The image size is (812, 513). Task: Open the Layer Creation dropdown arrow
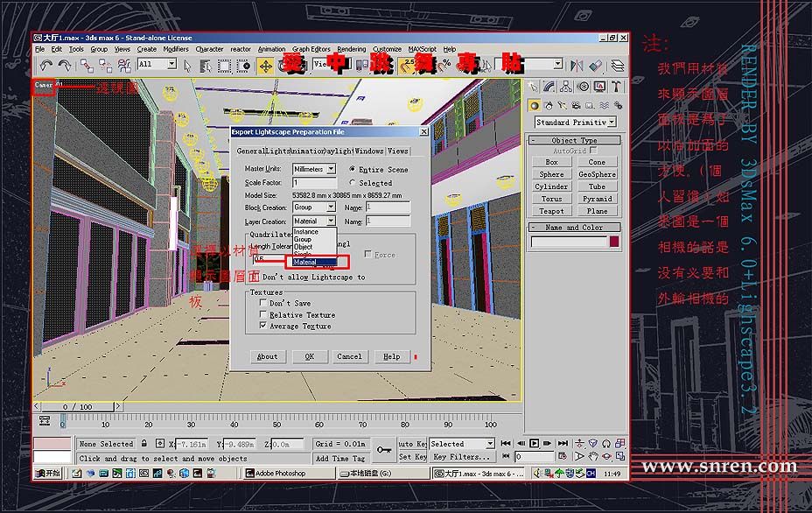(x=331, y=221)
